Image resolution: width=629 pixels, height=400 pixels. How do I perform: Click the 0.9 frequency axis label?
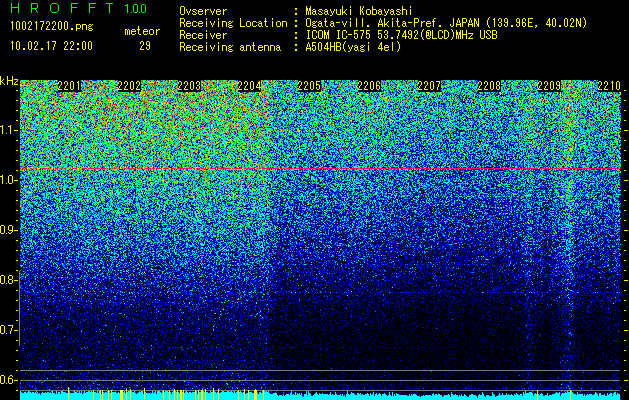[x=9, y=230]
